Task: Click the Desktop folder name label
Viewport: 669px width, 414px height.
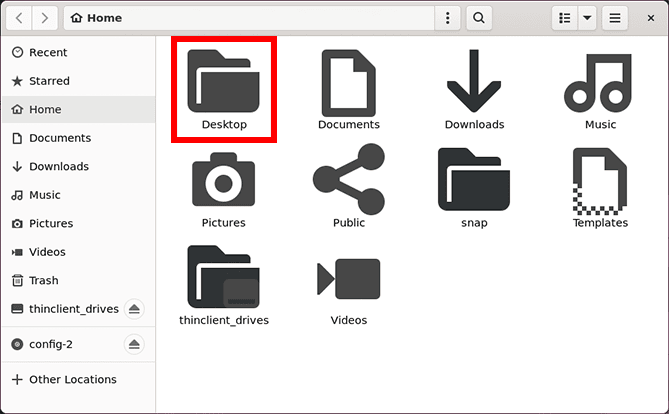Action: 224,125
